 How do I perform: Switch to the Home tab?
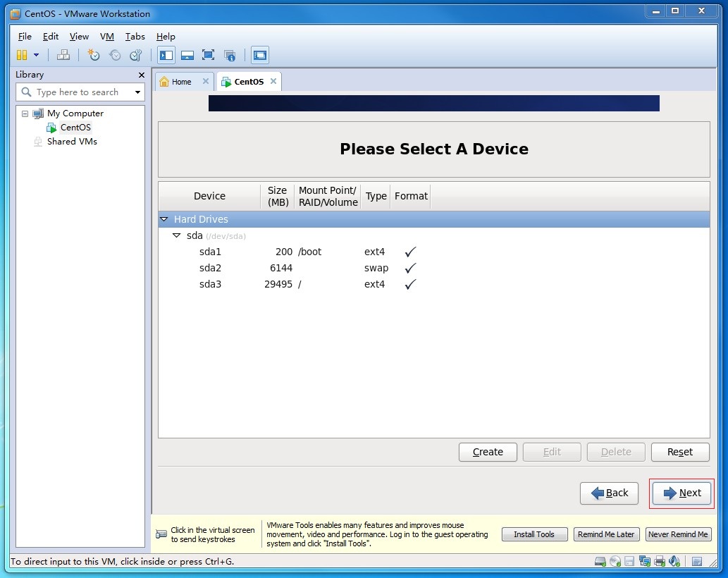click(x=181, y=82)
